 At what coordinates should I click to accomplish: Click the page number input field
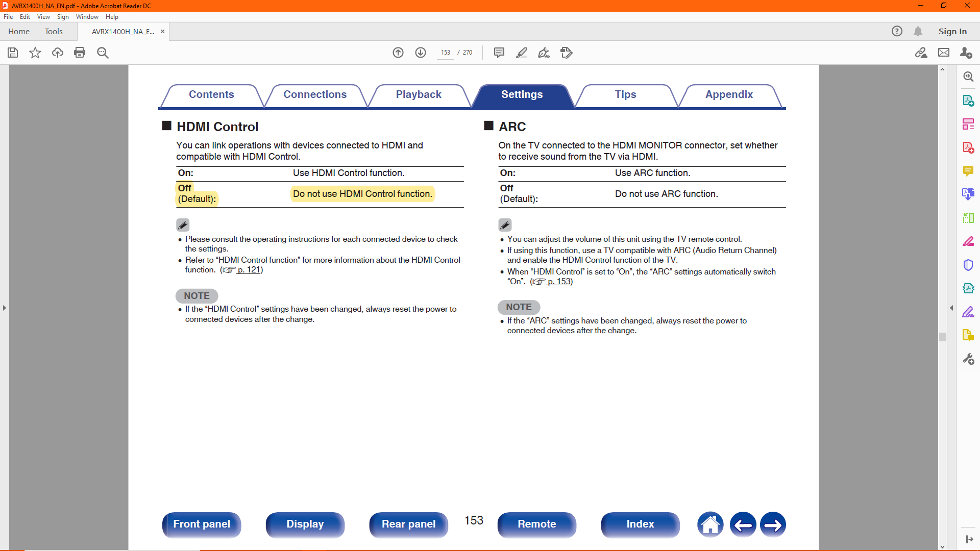pyautogui.click(x=446, y=53)
